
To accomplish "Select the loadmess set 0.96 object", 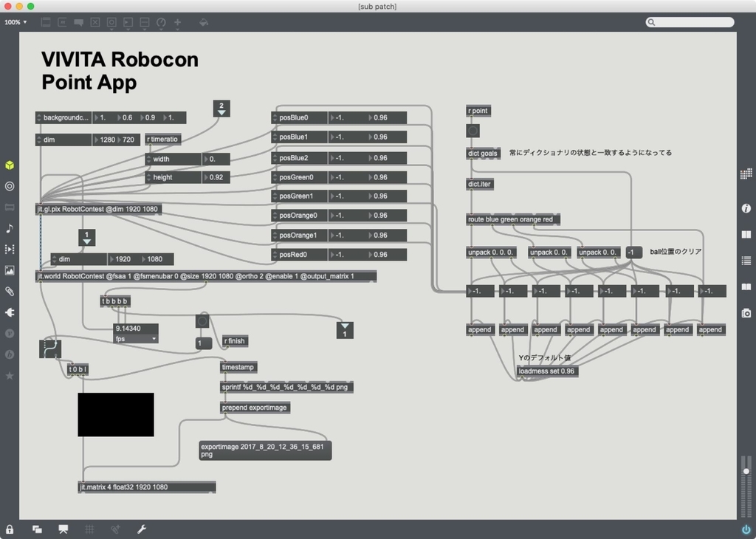I will click(547, 371).
